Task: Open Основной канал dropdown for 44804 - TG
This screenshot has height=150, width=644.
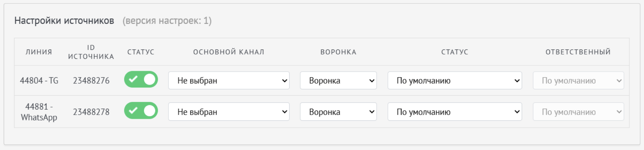Action: [229, 80]
